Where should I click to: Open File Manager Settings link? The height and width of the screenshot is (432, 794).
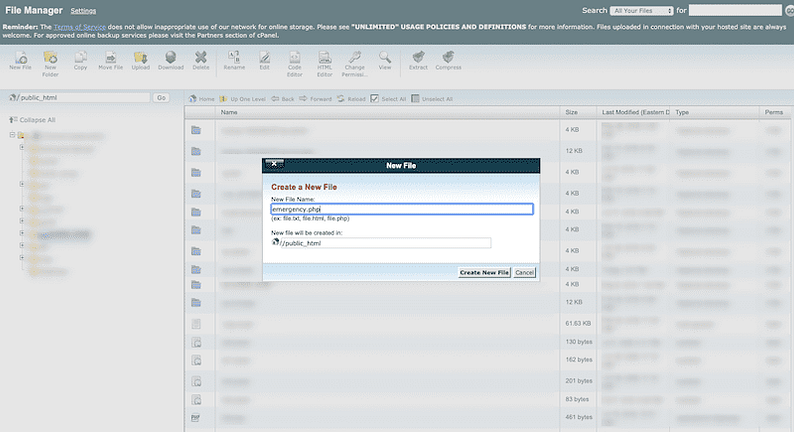83,11
